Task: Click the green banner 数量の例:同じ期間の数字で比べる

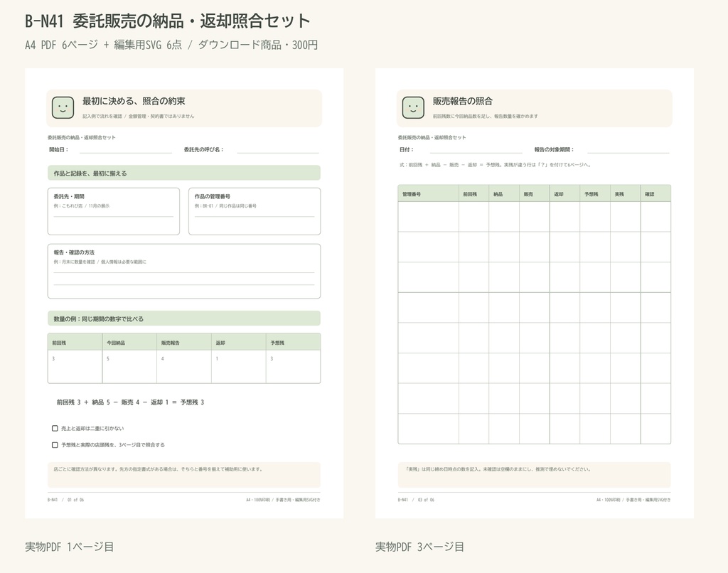Action: [184, 318]
